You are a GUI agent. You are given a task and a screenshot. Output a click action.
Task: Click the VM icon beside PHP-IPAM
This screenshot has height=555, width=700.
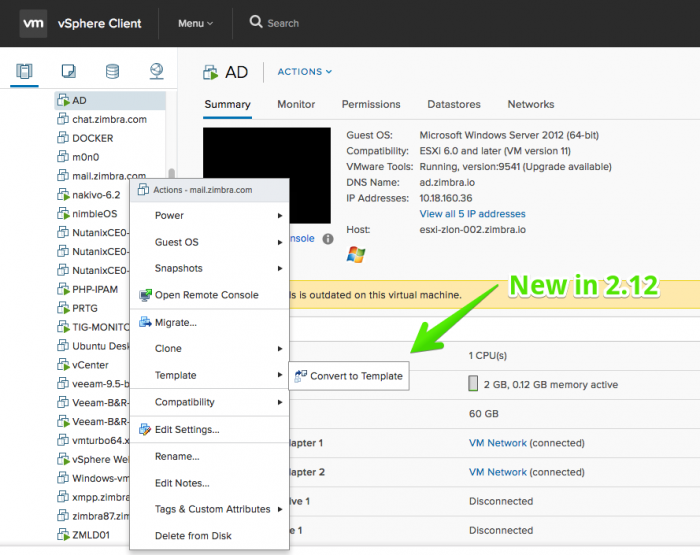(x=63, y=289)
